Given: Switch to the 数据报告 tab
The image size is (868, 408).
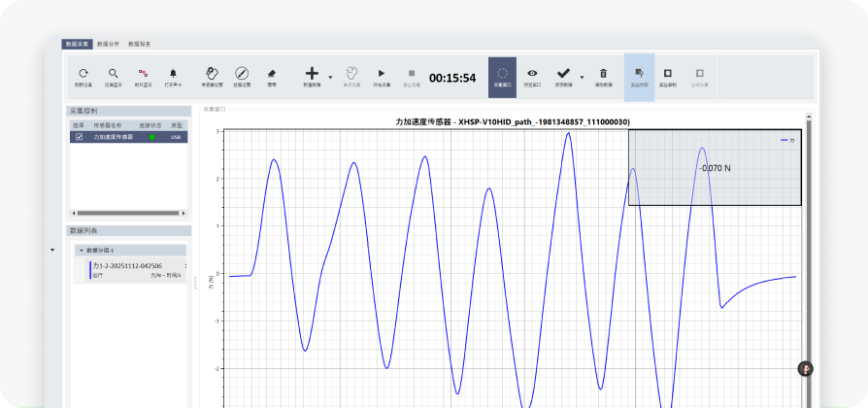Looking at the screenshot, I should pos(139,44).
